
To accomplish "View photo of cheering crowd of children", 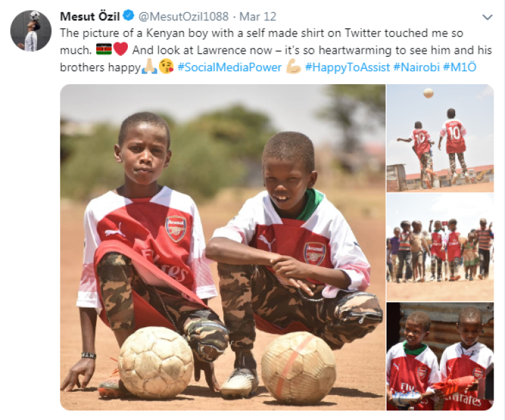I will click(x=440, y=248).
